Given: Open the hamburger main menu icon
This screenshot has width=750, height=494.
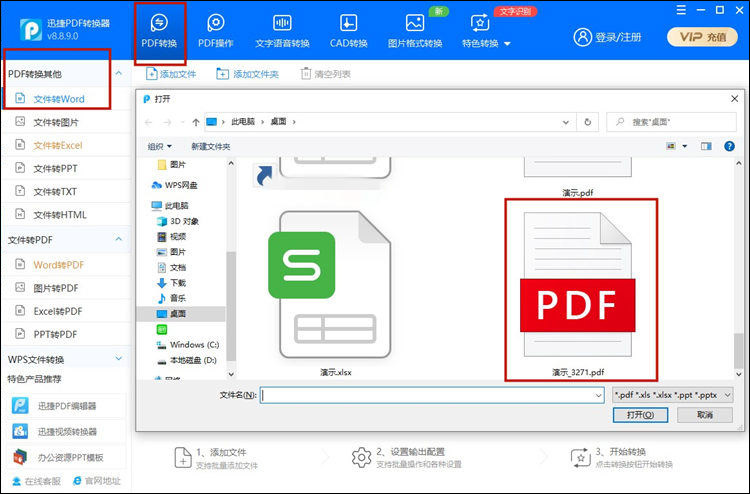Looking at the screenshot, I should coord(681,10).
